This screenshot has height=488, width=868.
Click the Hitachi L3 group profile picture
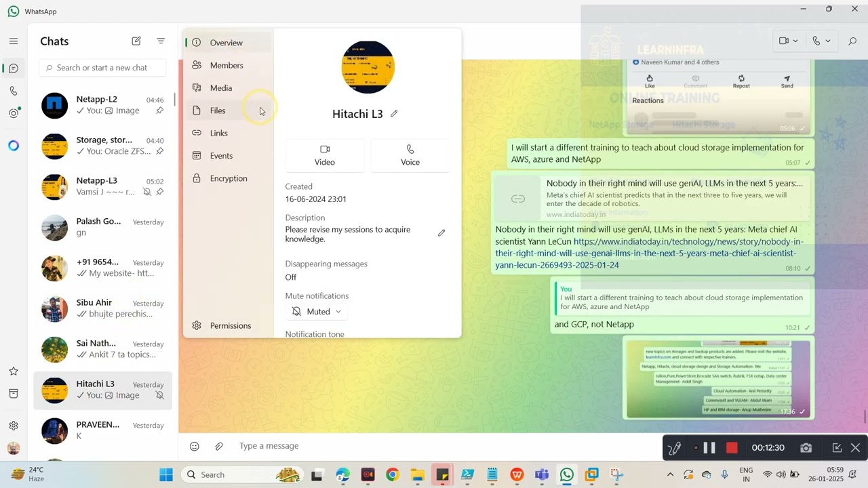(368, 67)
